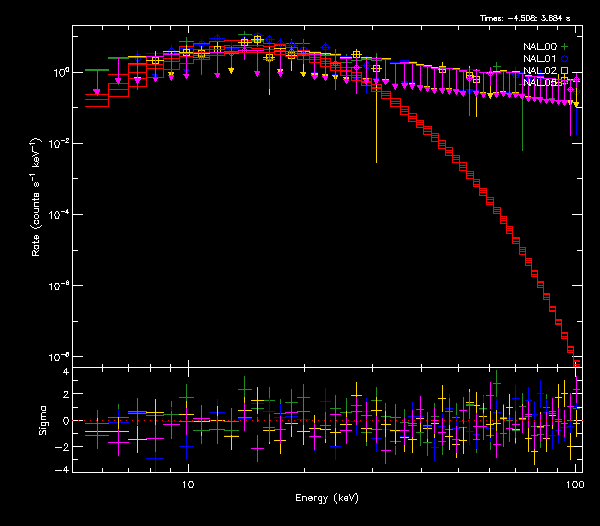Select the NAI_05 legend label
The image size is (600, 526).
(539, 82)
